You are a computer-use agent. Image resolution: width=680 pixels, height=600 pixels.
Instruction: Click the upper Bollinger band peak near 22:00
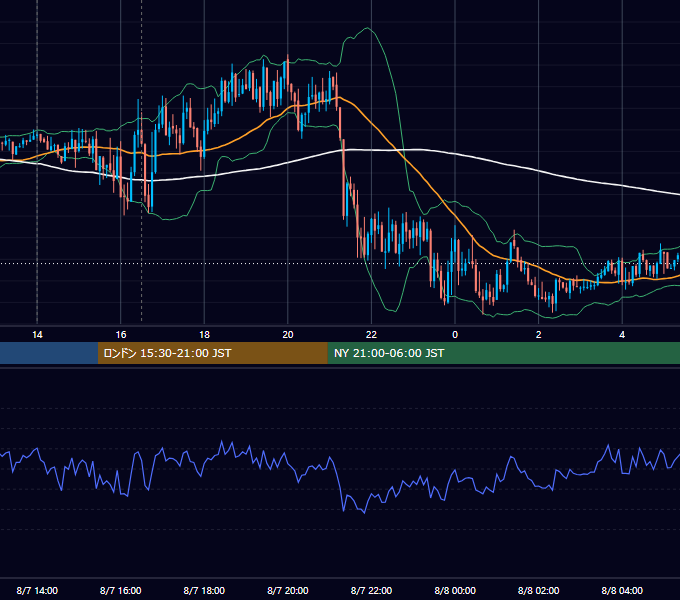point(368,28)
